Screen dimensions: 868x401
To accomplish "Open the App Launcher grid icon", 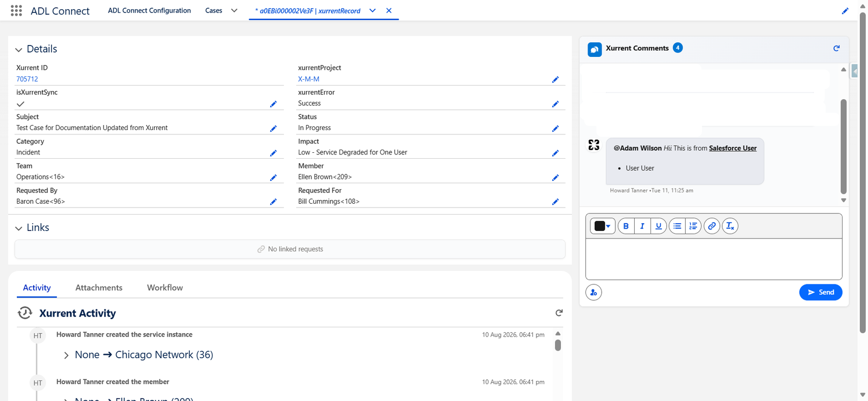I will tap(16, 10).
